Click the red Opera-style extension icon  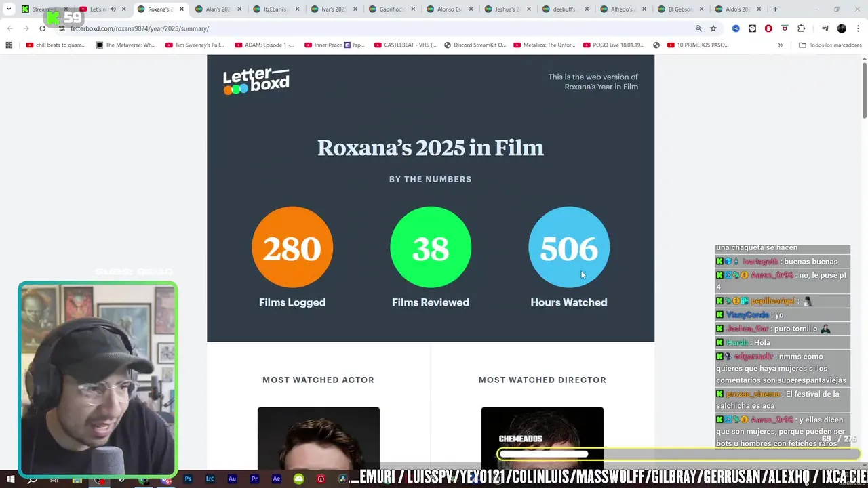[x=768, y=28]
